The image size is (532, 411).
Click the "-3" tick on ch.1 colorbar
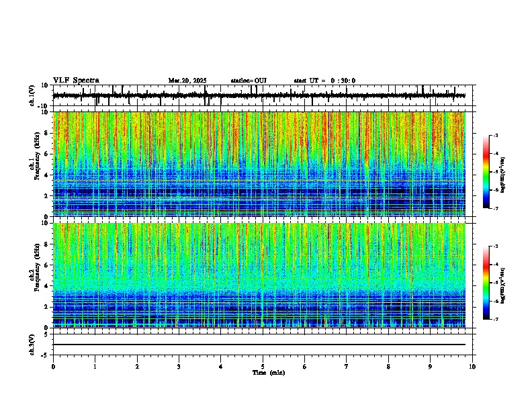496,135
